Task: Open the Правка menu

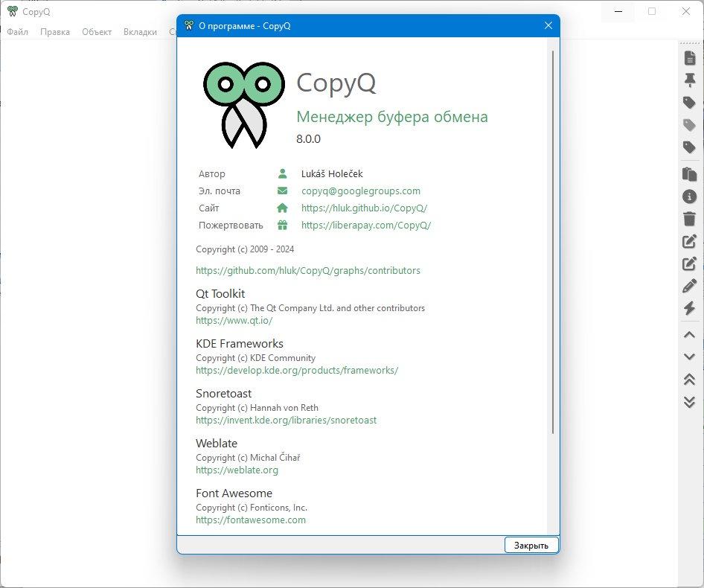Action: click(x=55, y=32)
